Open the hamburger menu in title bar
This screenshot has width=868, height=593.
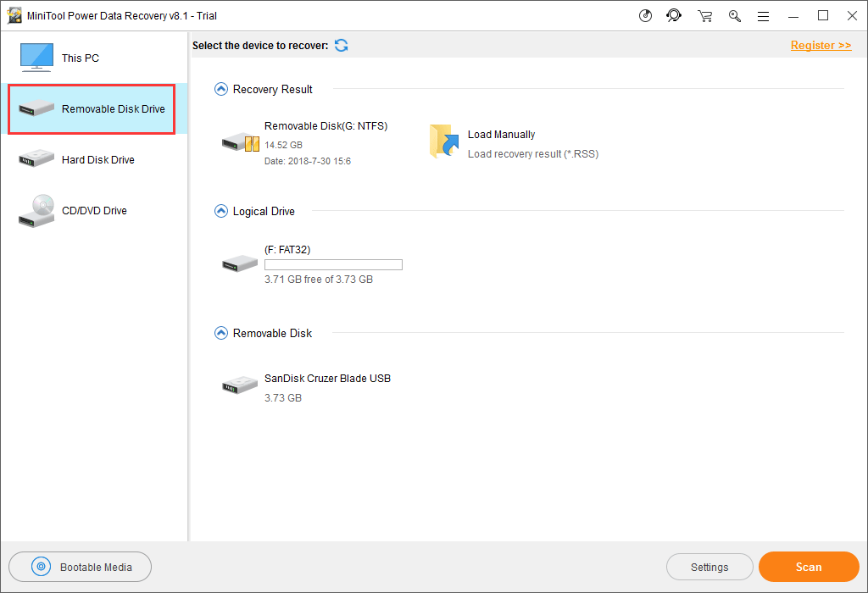pyautogui.click(x=763, y=15)
